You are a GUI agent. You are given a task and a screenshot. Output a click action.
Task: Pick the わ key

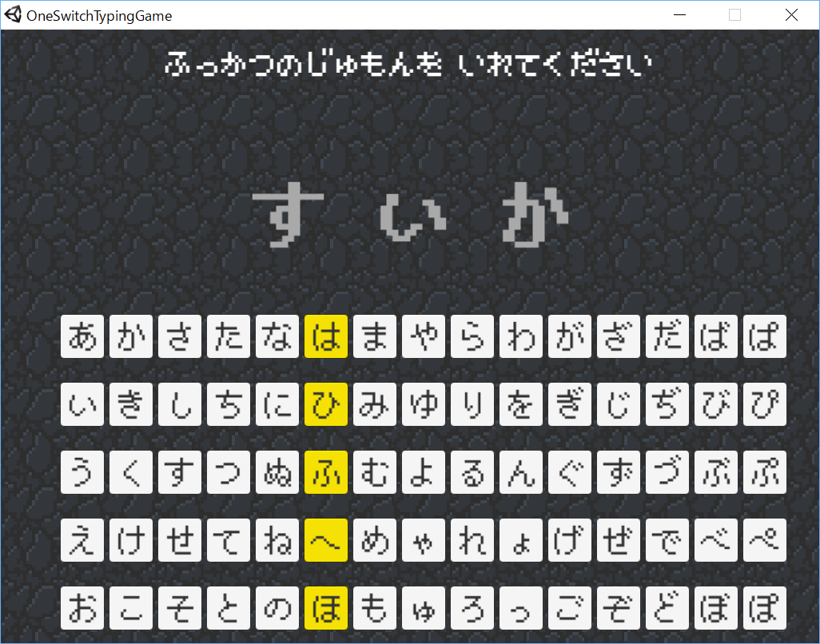[x=521, y=336]
